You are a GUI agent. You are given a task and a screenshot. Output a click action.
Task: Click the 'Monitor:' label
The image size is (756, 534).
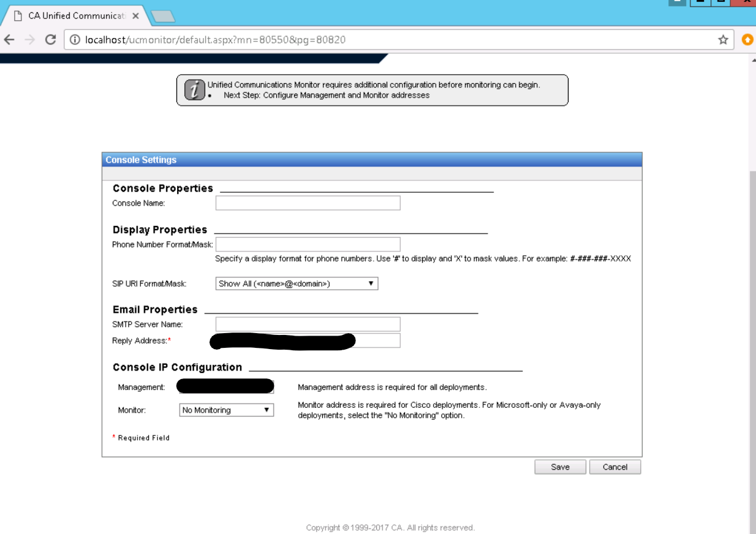132,410
